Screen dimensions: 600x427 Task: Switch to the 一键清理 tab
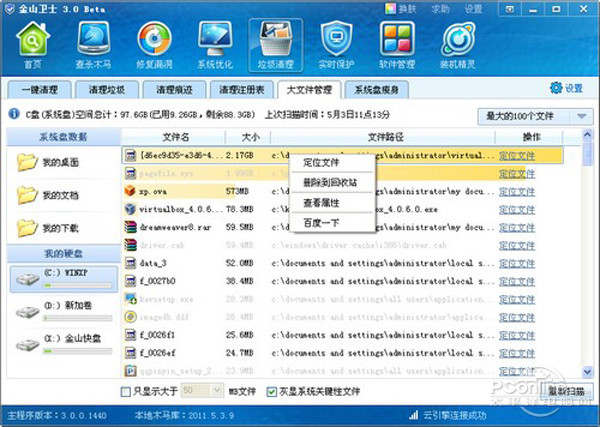click(40, 90)
